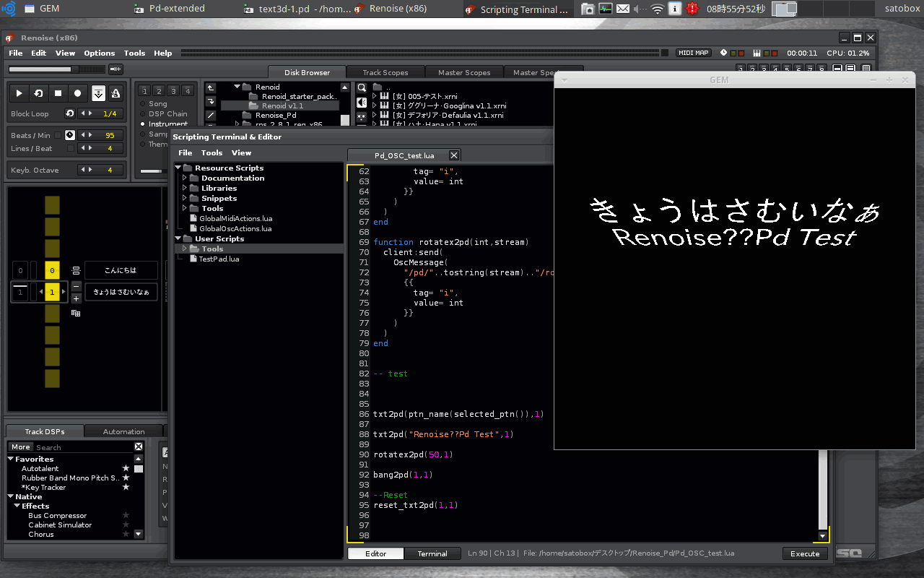924x578 pixels.
Task: Click the More button in Track DSPs
Action: click(x=21, y=447)
